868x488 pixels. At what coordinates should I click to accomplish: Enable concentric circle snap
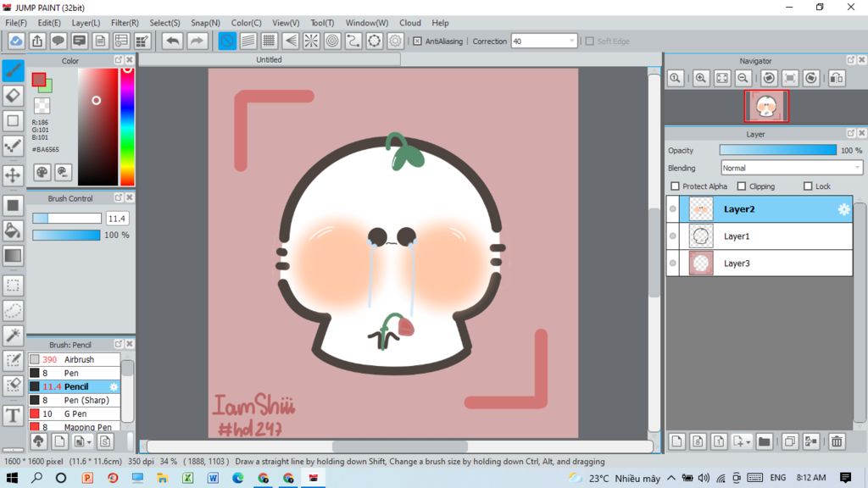[x=332, y=41]
